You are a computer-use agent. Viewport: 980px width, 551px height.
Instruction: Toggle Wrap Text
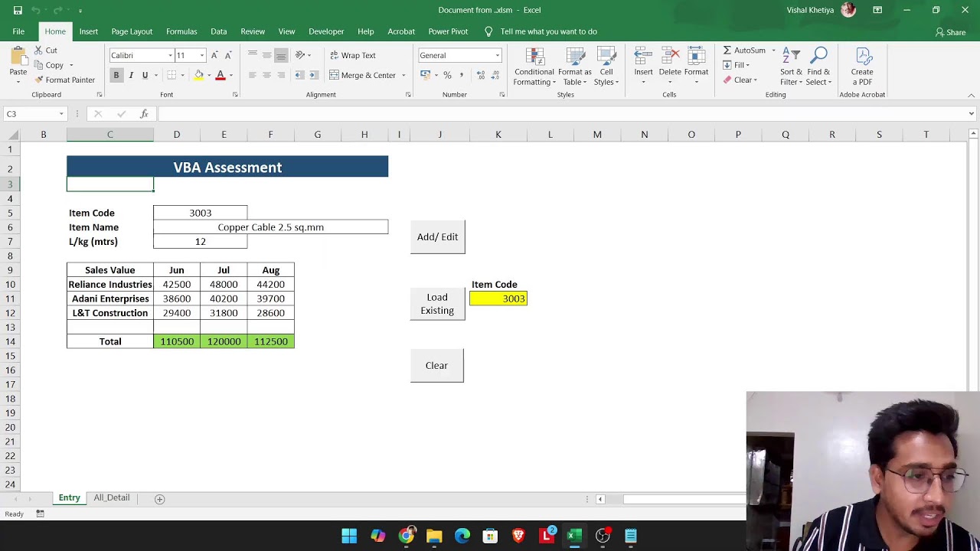pyautogui.click(x=353, y=55)
